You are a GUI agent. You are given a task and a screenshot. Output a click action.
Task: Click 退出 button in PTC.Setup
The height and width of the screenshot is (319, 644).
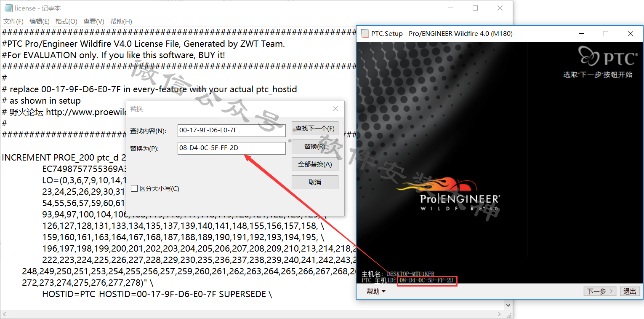click(x=630, y=291)
